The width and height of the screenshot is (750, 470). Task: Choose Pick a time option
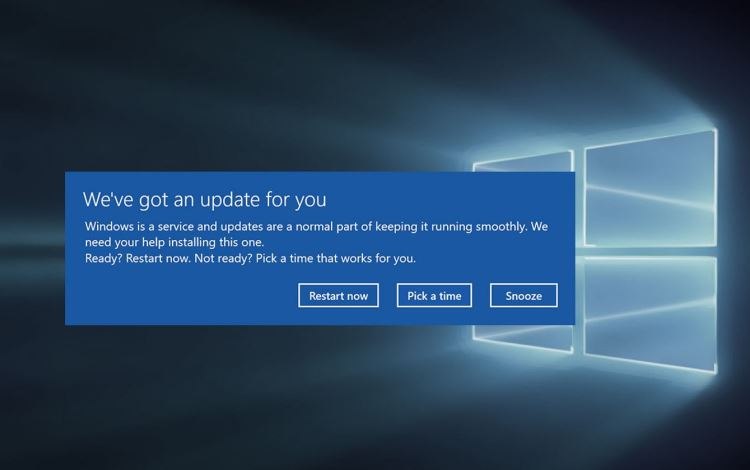click(x=434, y=295)
